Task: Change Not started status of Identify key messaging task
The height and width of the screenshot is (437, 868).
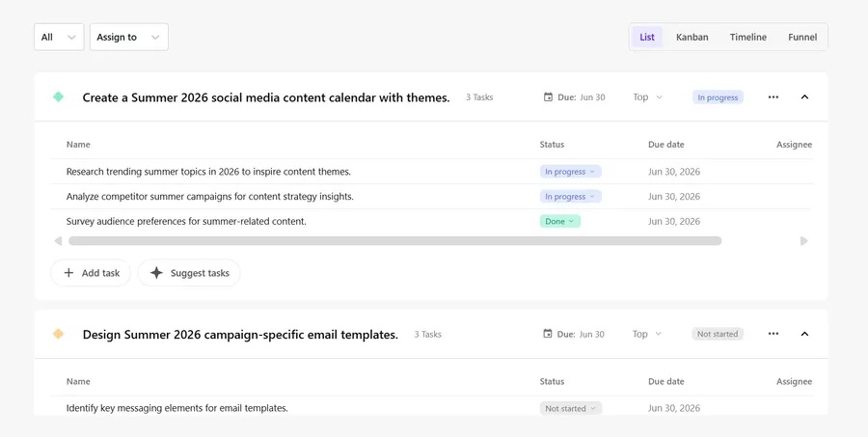Action: 571,408
